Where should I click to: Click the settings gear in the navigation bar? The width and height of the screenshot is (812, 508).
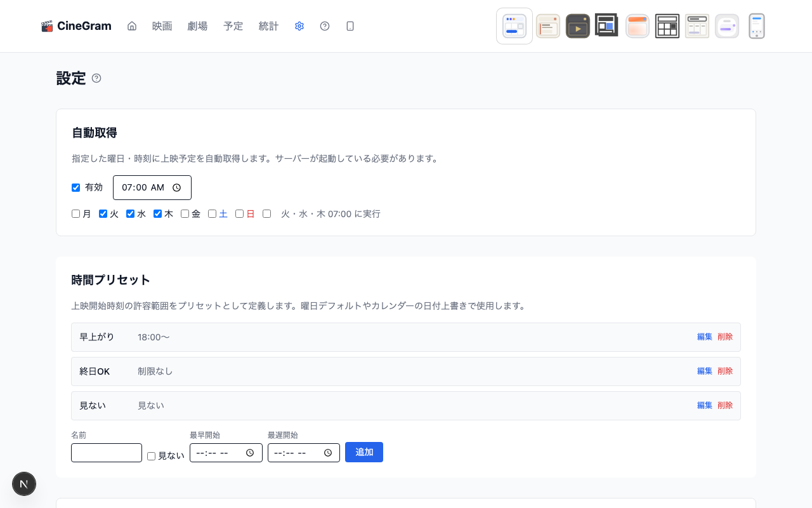[299, 26]
